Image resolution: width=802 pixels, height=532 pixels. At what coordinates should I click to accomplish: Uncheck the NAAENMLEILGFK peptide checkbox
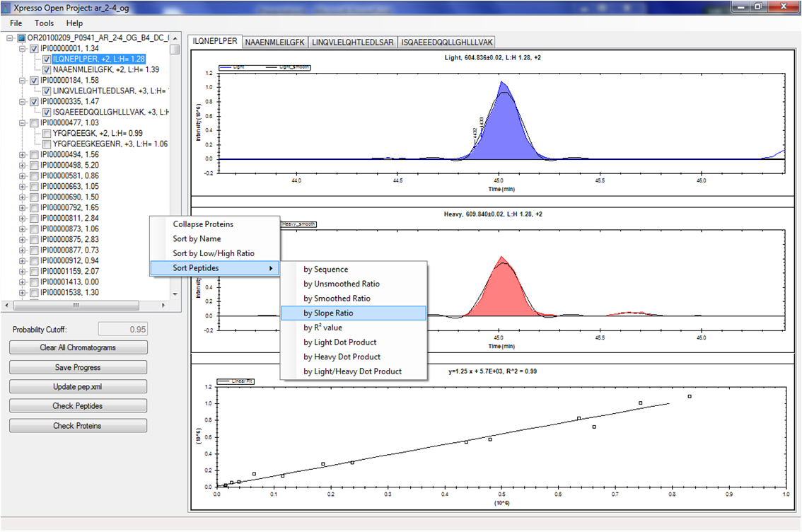point(47,70)
